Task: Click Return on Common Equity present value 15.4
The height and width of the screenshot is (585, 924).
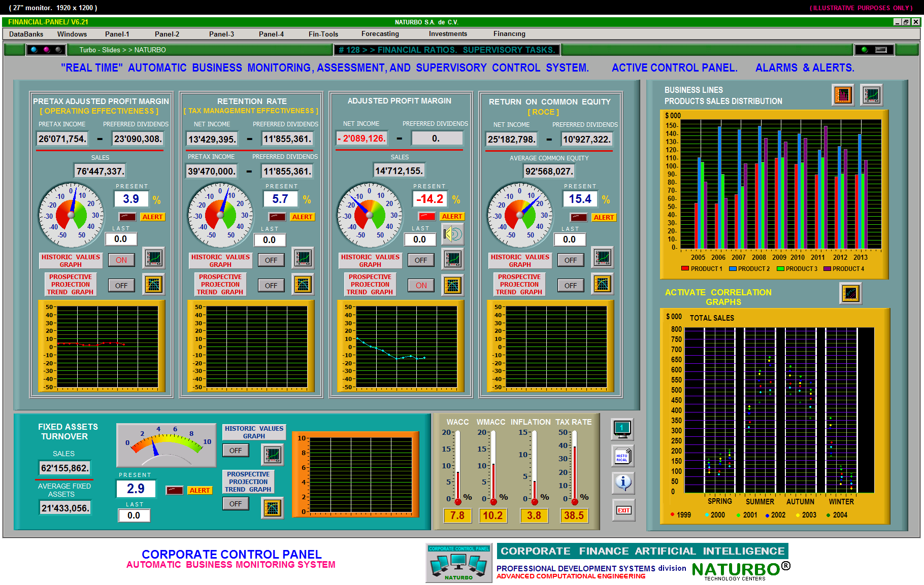Action: tap(580, 199)
